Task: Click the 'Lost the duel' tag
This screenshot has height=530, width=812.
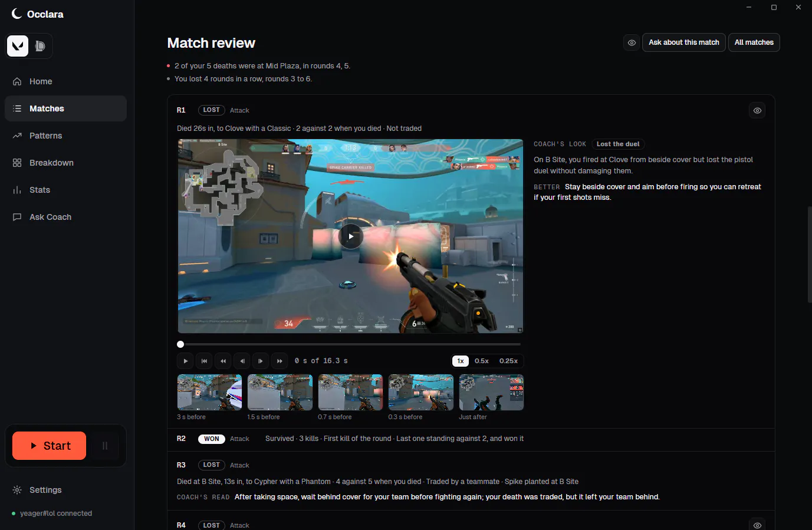Action: tap(618, 144)
